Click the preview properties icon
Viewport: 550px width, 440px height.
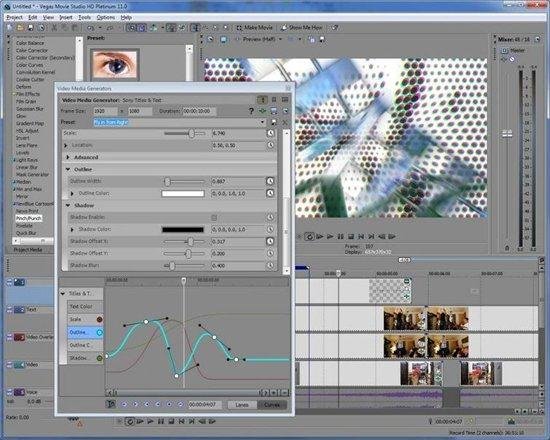tap(210, 40)
